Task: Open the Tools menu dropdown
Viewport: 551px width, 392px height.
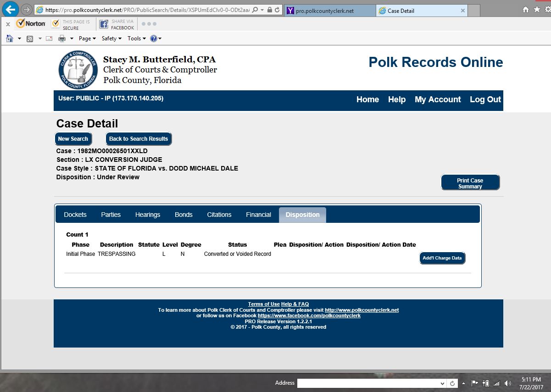Action: tap(137, 39)
